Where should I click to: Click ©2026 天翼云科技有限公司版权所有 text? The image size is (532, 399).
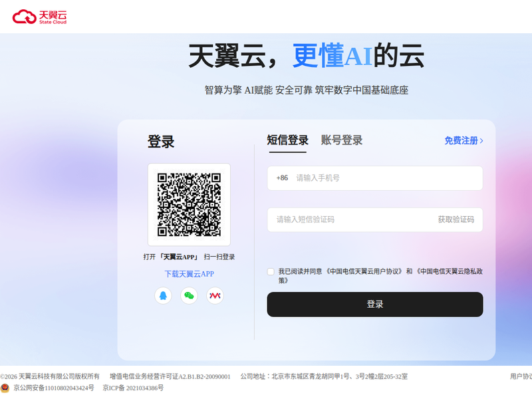pos(50,376)
